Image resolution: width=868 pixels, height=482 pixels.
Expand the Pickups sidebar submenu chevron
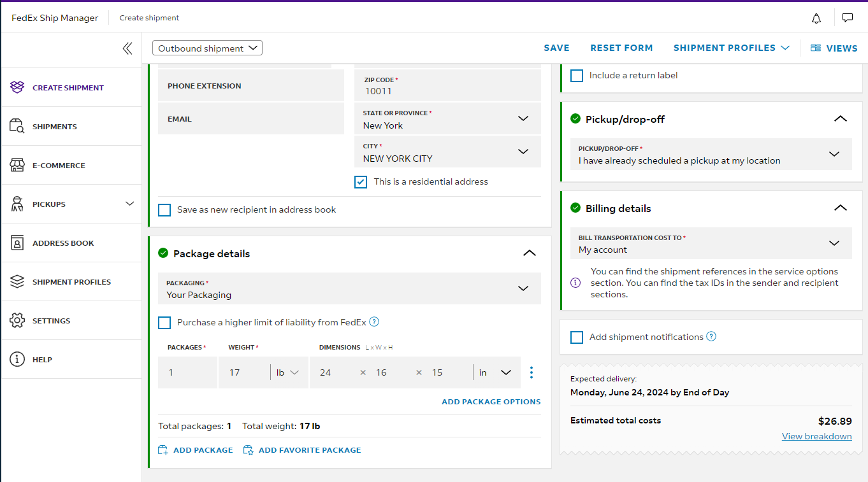[130, 204]
